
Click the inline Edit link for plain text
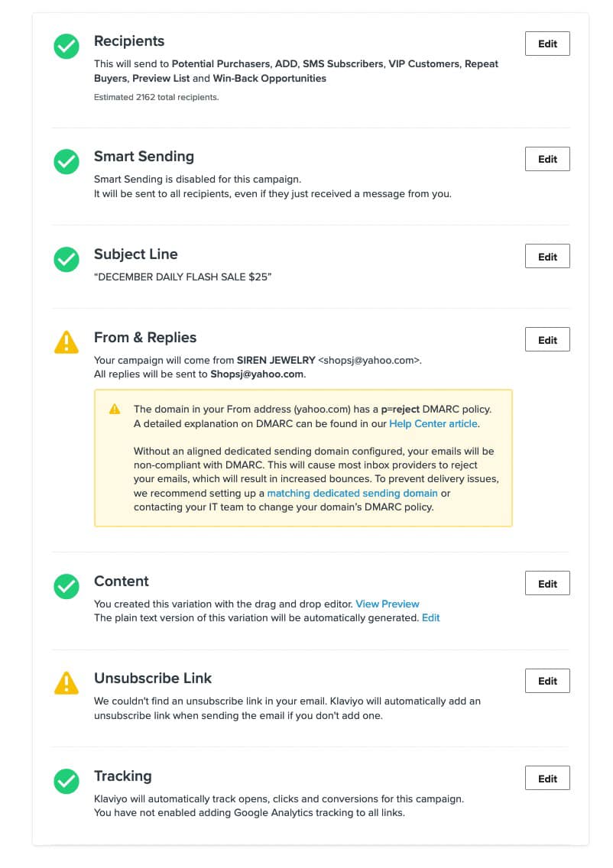[431, 618]
